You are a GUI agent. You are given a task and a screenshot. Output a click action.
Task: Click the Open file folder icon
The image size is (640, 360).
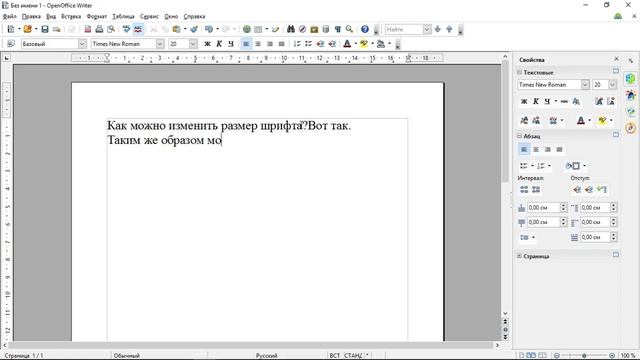[x=27, y=29]
